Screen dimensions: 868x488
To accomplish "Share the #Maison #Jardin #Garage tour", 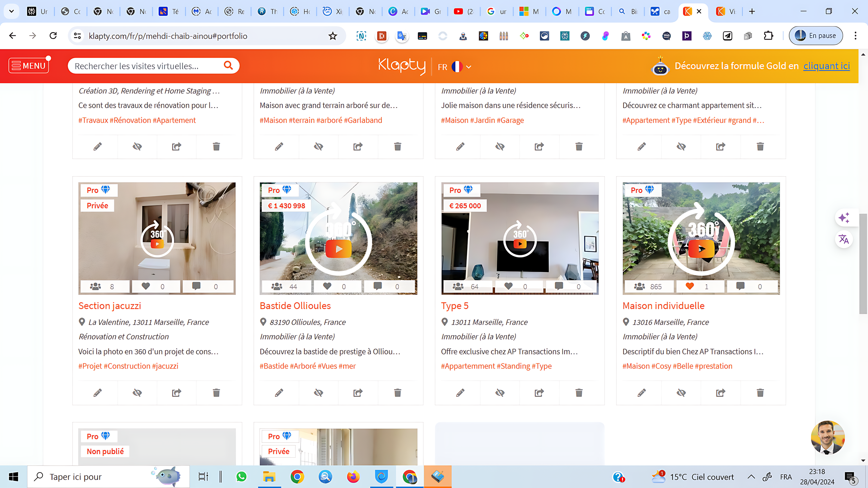I will (x=539, y=146).
